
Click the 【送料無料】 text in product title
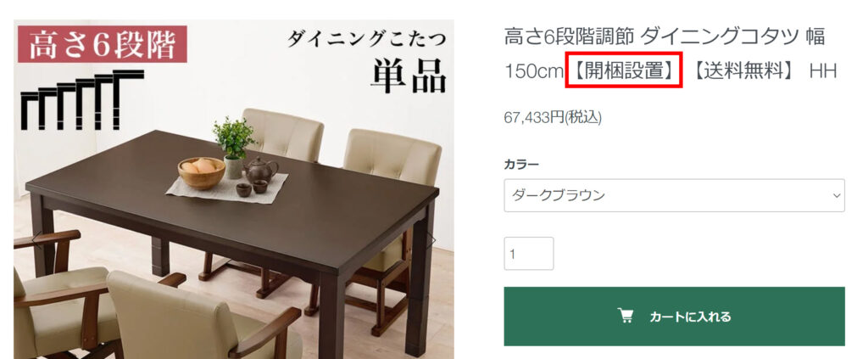pos(743,71)
